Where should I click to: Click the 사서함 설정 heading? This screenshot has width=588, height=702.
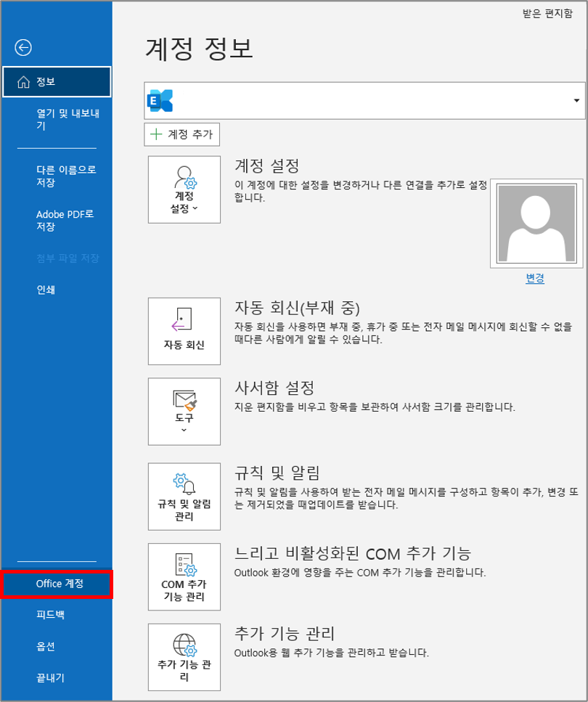click(x=274, y=388)
